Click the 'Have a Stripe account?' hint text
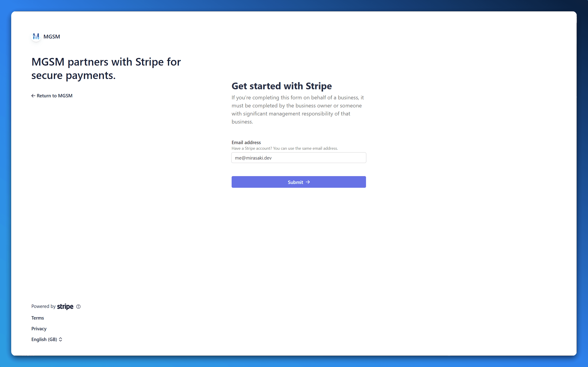 (x=285, y=148)
